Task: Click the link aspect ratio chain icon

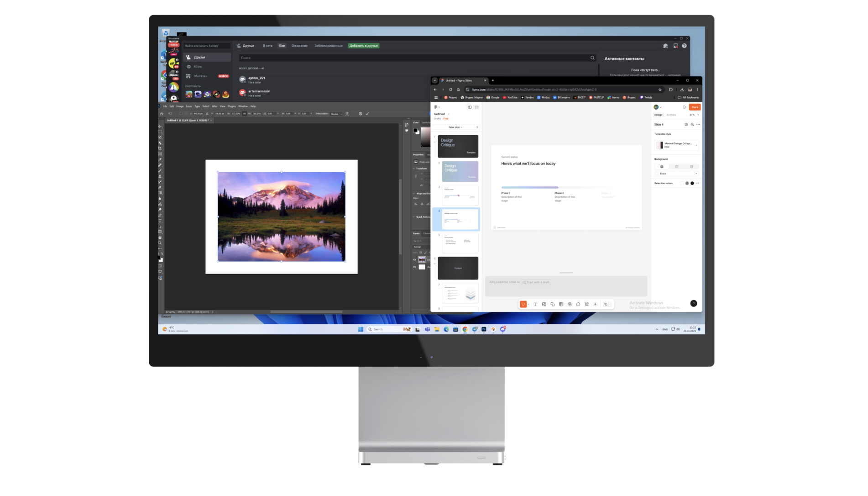Action: click(244, 114)
